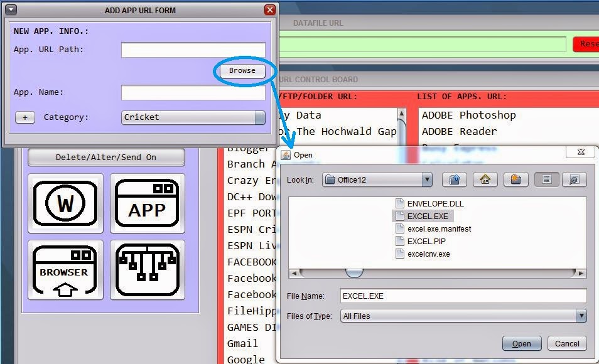The height and width of the screenshot is (364, 599).
Task: Go up one folder level in Open dialog
Action: point(454,179)
